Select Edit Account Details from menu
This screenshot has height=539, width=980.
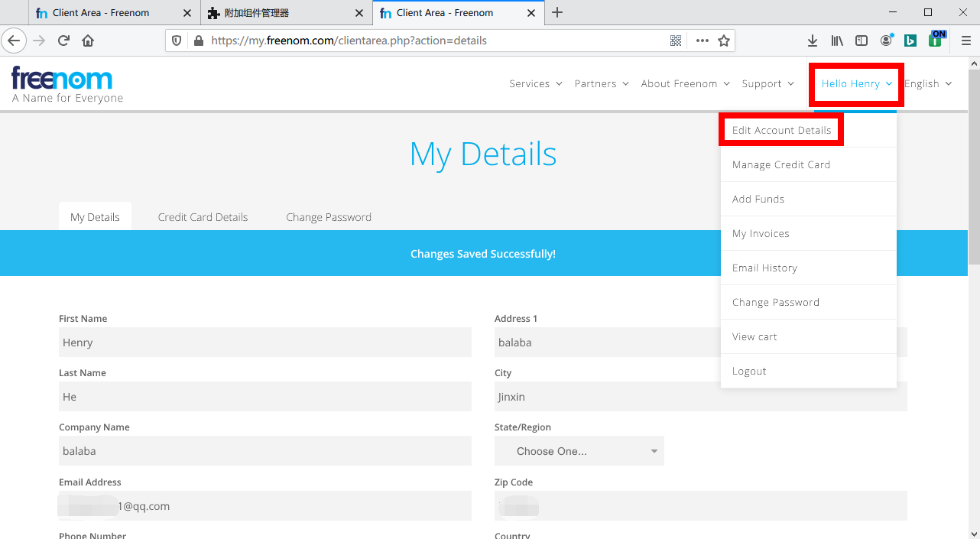(x=781, y=130)
